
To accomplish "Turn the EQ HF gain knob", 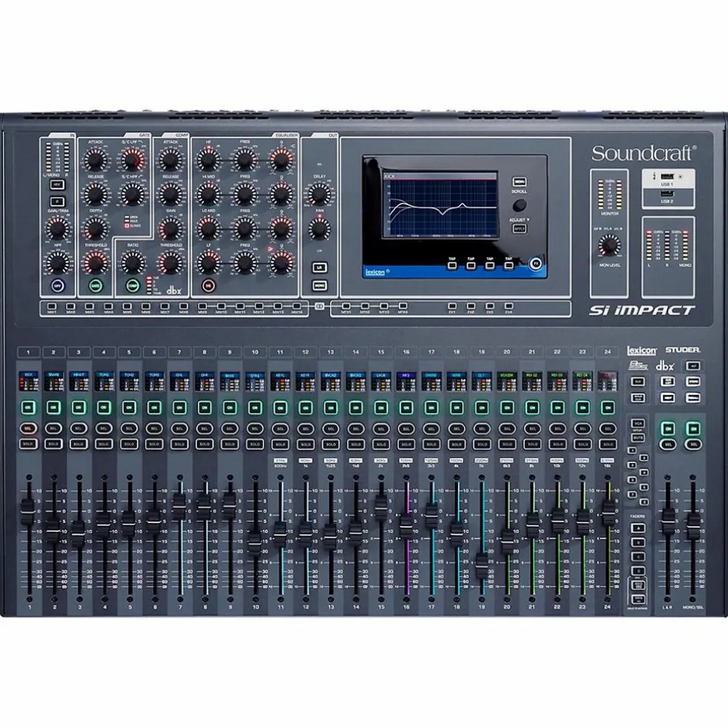I will point(209,161).
